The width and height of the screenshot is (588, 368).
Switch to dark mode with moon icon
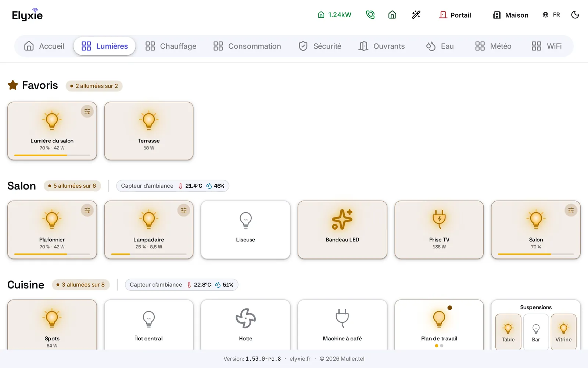coord(575,15)
